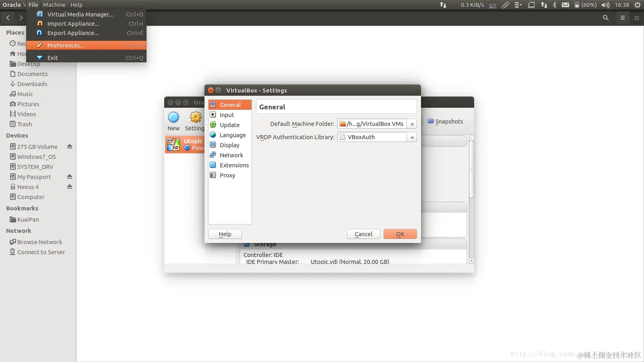
Task: Open the Machine menu
Action: pyautogui.click(x=54, y=5)
